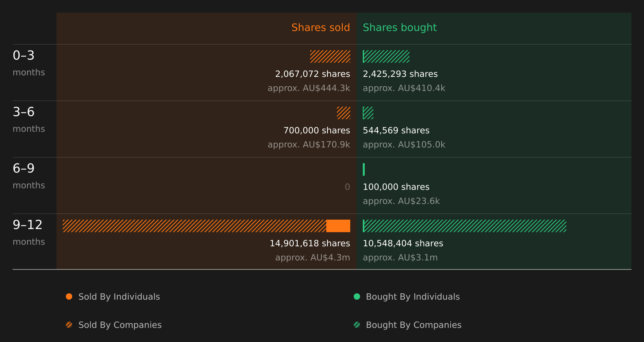644x342 pixels.
Task: Click the Bought By Individuals green dot
Action: (357, 297)
